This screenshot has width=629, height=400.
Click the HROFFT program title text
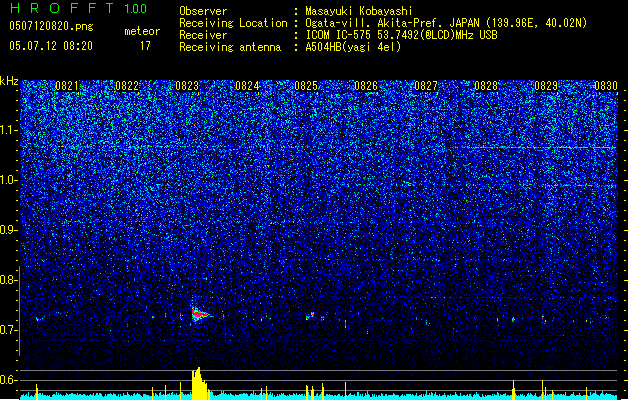pos(62,8)
